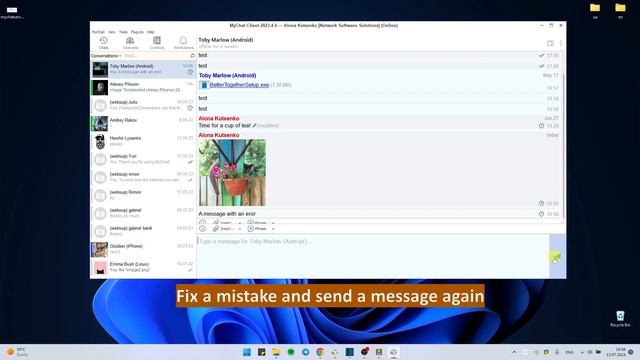Expand the Insert dropdown arrow
The image size is (640, 360).
pyautogui.click(x=240, y=229)
